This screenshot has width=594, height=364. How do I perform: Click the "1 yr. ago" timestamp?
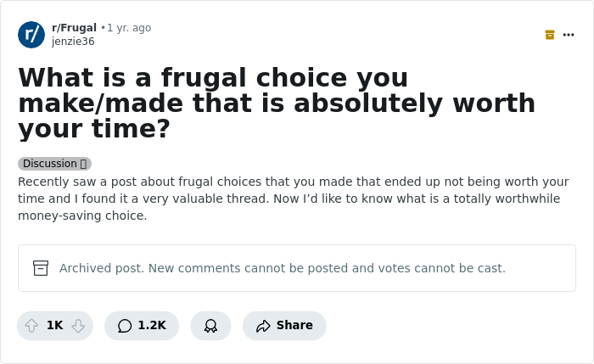tap(129, 28)
